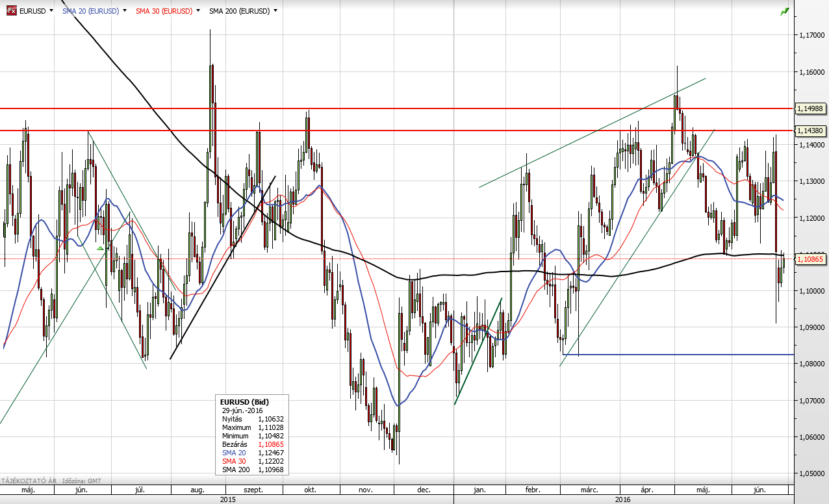Click the 1,05000 price axis label
Viewport: 829px width, 504px height.
(813, 473)
